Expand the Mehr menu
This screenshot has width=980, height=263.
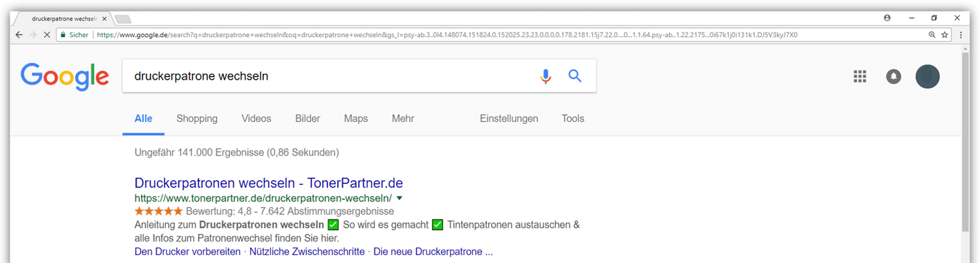403,119
